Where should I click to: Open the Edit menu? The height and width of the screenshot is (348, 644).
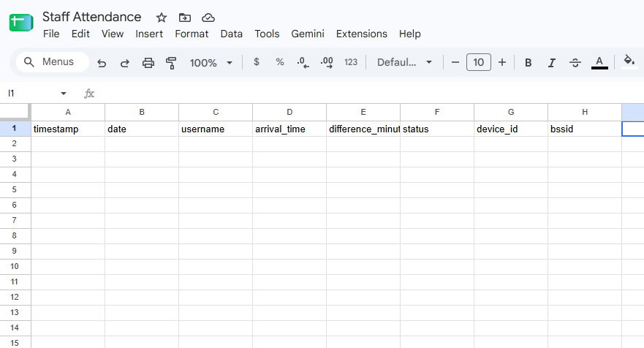(x=80, y=34)
